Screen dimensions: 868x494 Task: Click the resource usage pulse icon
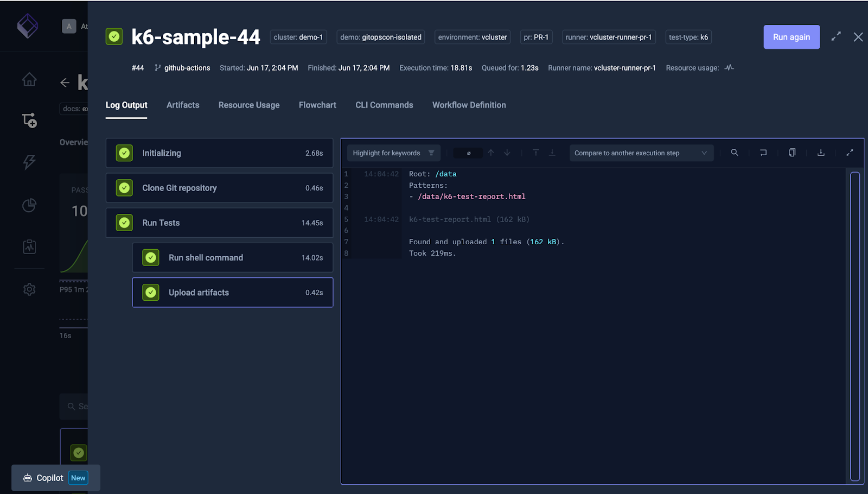point(729,68)
